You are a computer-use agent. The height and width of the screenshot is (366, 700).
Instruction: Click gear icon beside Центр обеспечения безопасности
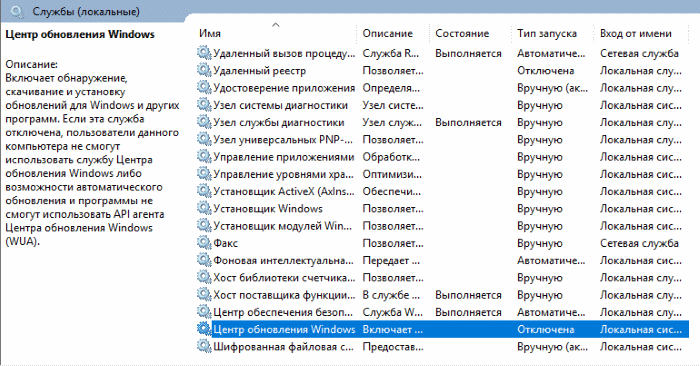pyautogui.click(x=204, y=312)
